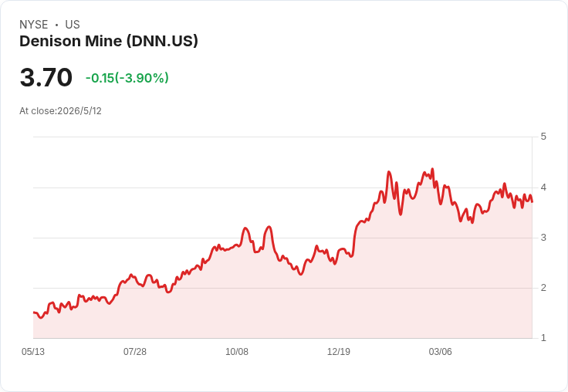This screenshot has height=392, width=568.
Task: Click the US market label
Action: pos(73,25)
